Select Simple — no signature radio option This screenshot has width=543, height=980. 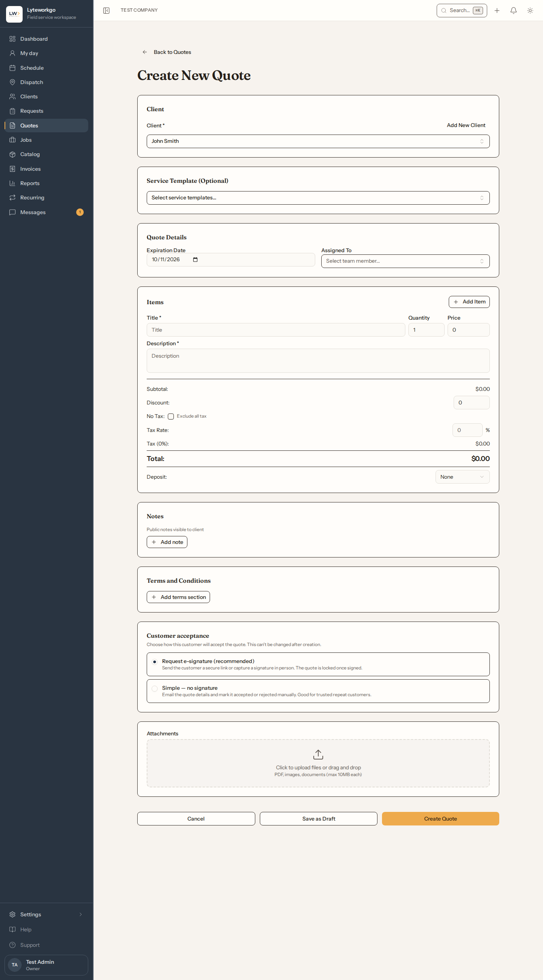point(155,688)
